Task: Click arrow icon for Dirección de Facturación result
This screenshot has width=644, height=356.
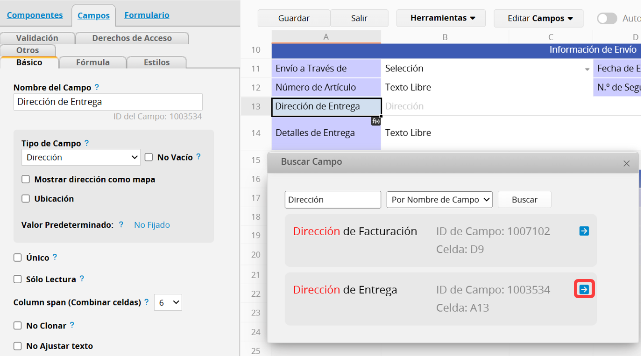Action: click(584, 231)
